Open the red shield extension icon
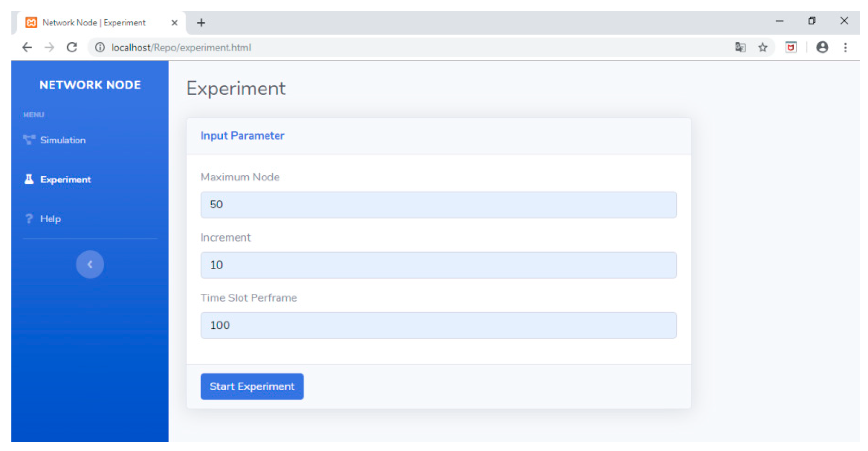 (x=791, y=48)
